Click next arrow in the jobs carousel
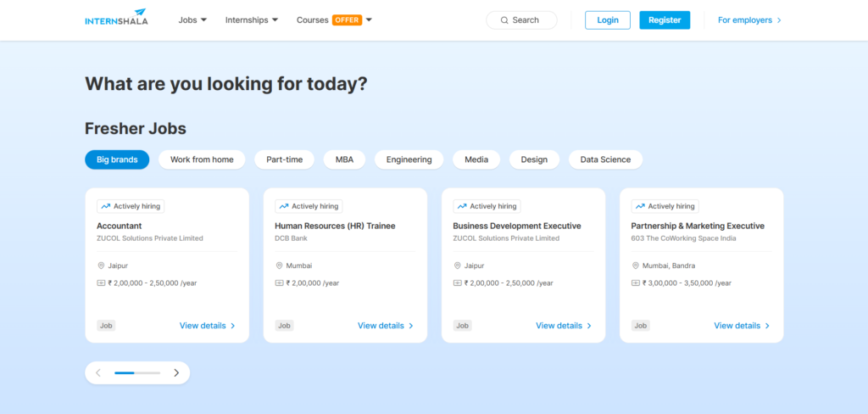 coord(176,373)
